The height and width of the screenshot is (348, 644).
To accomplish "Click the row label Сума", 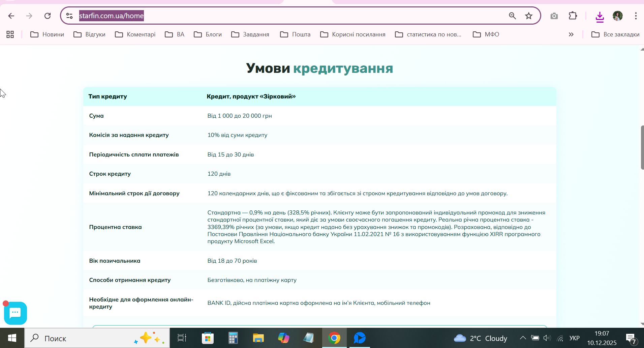I will tap(96, 116).
